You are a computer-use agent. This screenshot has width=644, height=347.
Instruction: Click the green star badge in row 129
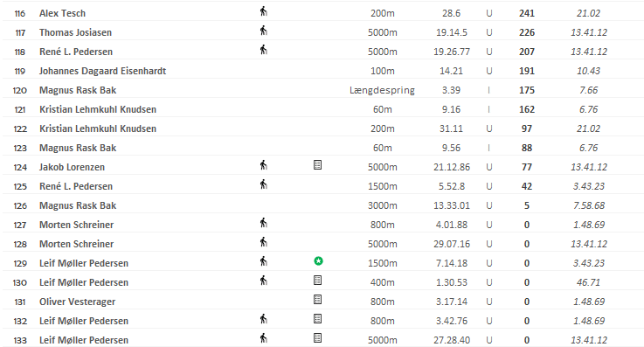tap(318, 261)
